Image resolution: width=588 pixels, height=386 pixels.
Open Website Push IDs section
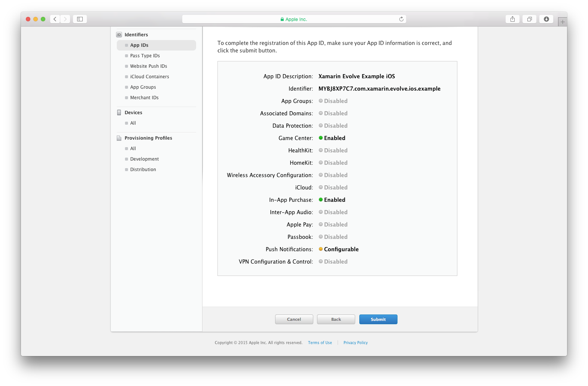tap(149, 66)
